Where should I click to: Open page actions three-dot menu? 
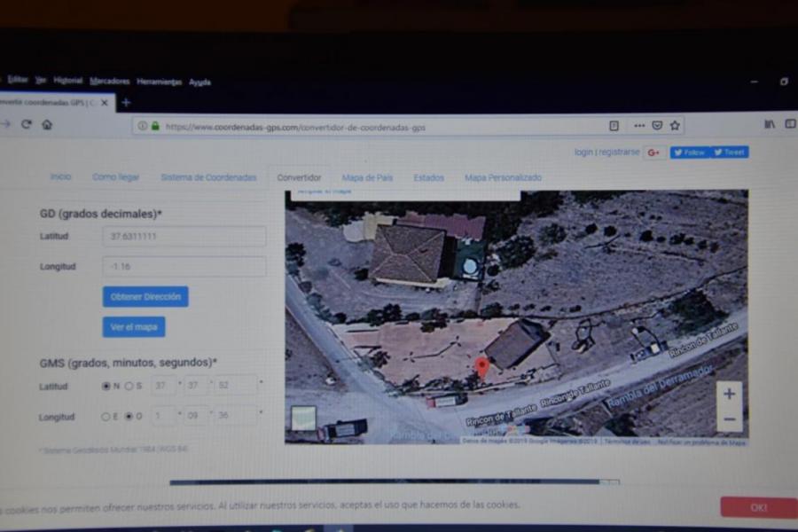[638, 126]
